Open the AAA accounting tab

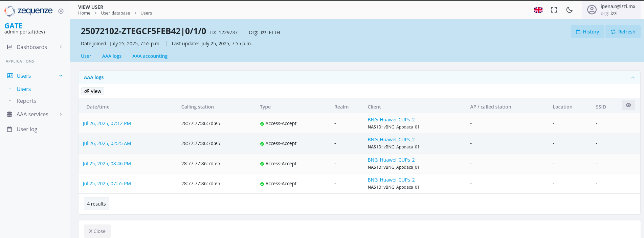coord(150,56)
